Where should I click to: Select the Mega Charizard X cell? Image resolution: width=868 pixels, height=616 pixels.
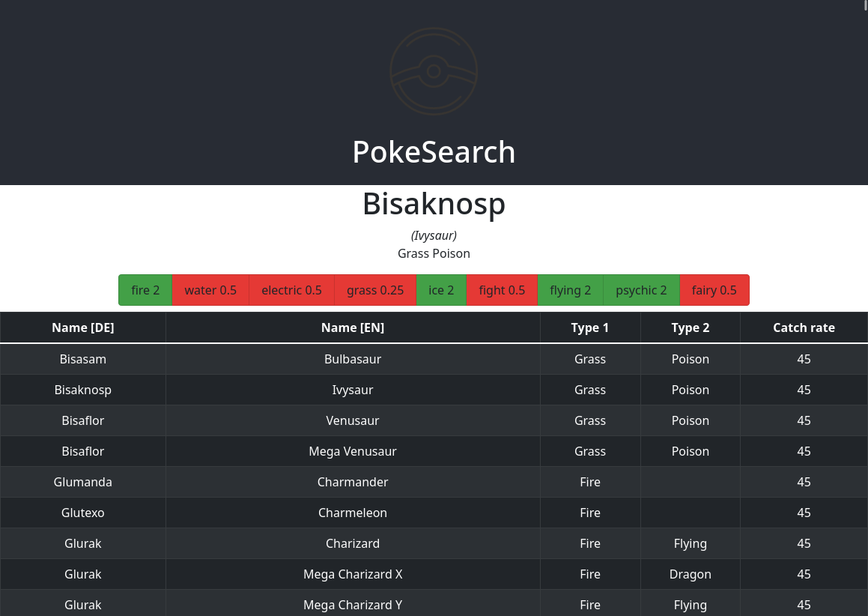[353, 575]
